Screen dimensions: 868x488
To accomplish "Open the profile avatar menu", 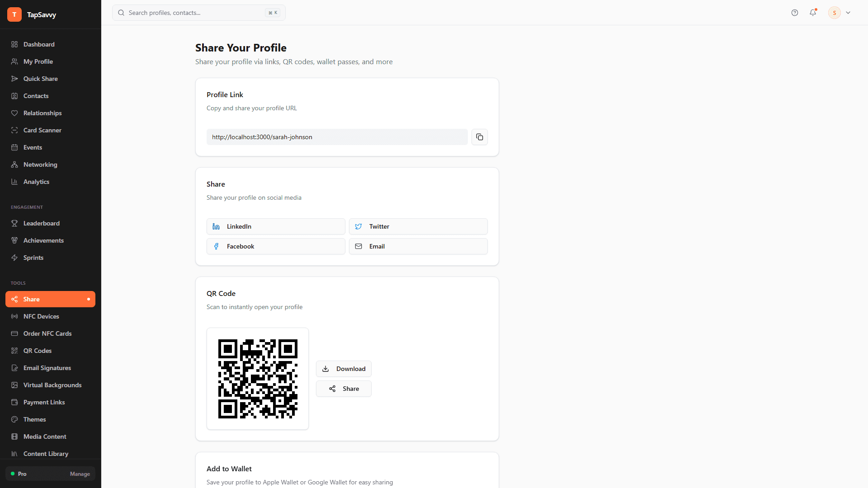I will pos(834,13).
